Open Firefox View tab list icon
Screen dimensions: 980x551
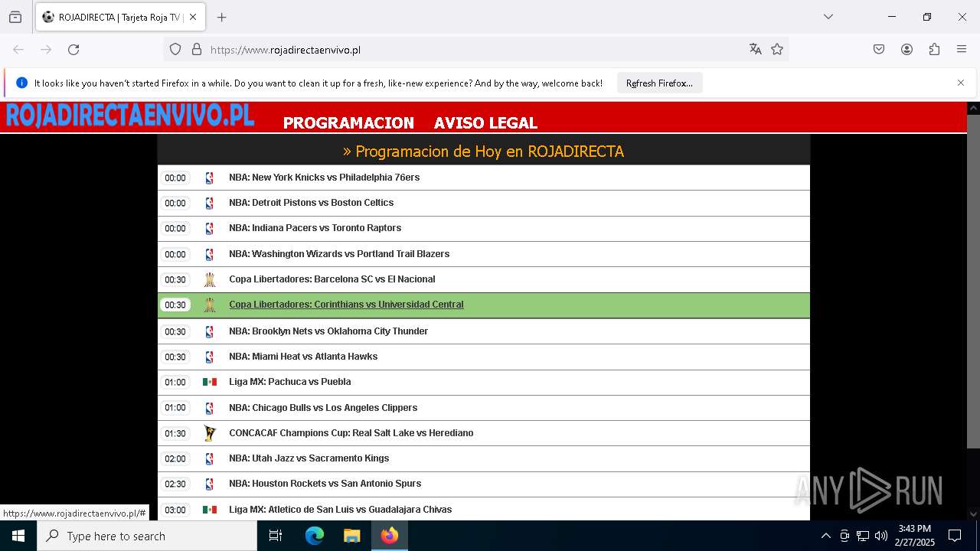15,17
